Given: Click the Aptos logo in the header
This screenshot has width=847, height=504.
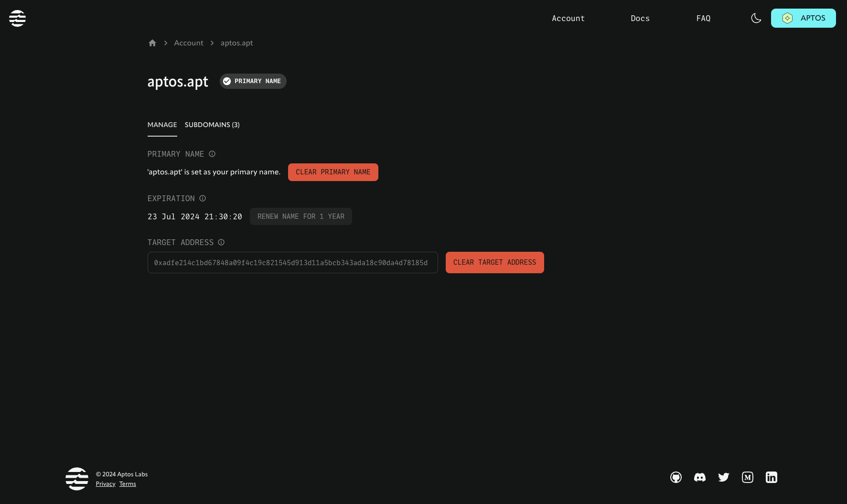Looking at the screenshot, I should tap(17, 18).
